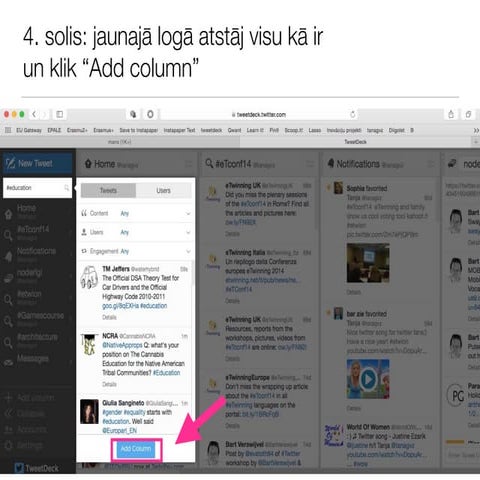Switch to Users tab in search popup
Image resolution: width=480 pixels, height=480 pixels.
[163, 191]
